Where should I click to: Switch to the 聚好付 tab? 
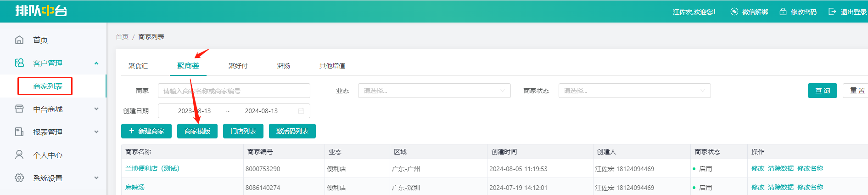[x=238, y=66]
